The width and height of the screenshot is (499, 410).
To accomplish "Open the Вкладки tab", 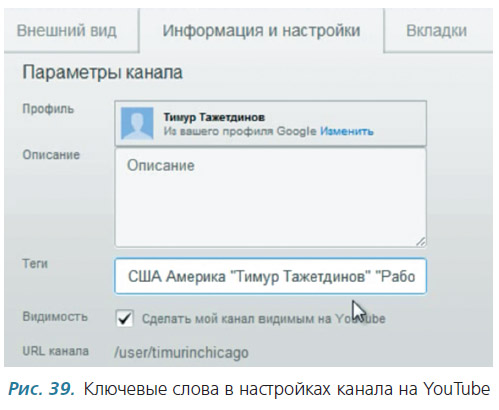I will [436, 31].
